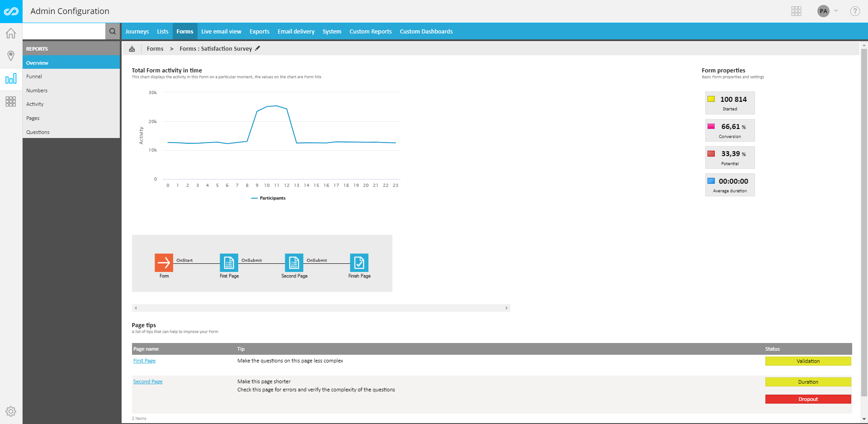Select the bar chart reports icon
This screenshot has height=424, width=868.
(11, 79)
